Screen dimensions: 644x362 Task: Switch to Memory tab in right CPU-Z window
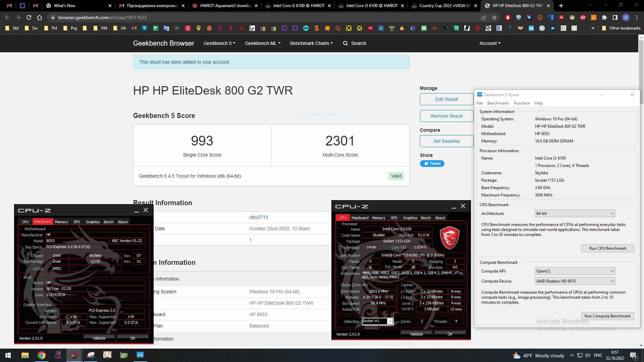(379, 218)
